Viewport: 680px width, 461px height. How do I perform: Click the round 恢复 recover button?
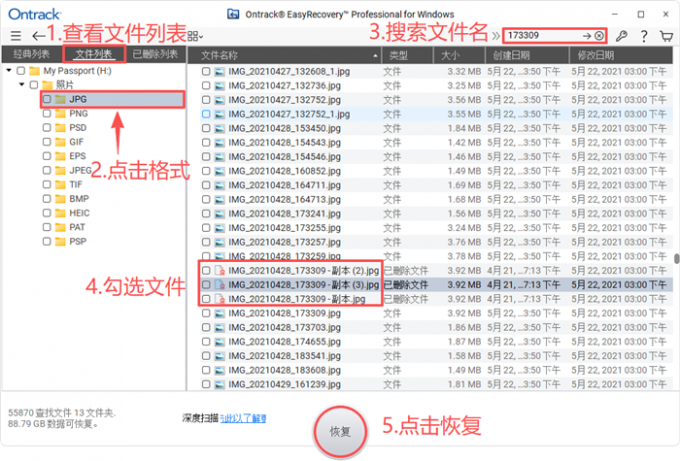(x=340, y=431)
